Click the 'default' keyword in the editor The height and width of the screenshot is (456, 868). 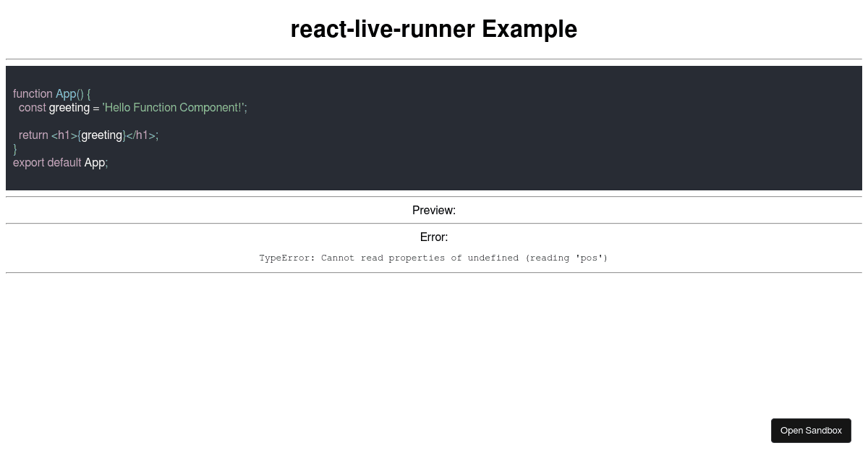coord(64,163)
